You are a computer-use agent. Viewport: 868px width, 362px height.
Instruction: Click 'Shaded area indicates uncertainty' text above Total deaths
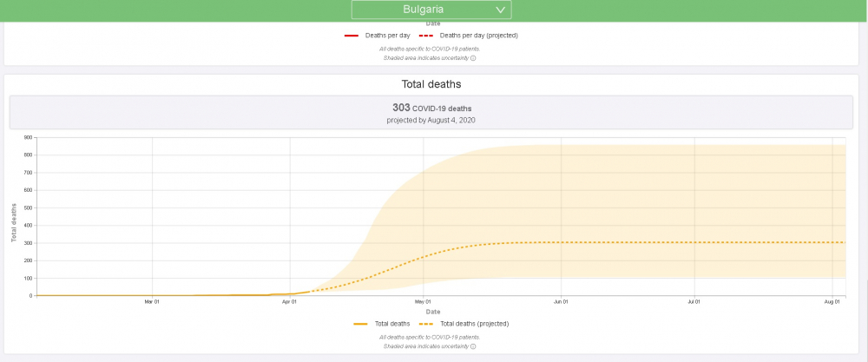pos(425,57)
